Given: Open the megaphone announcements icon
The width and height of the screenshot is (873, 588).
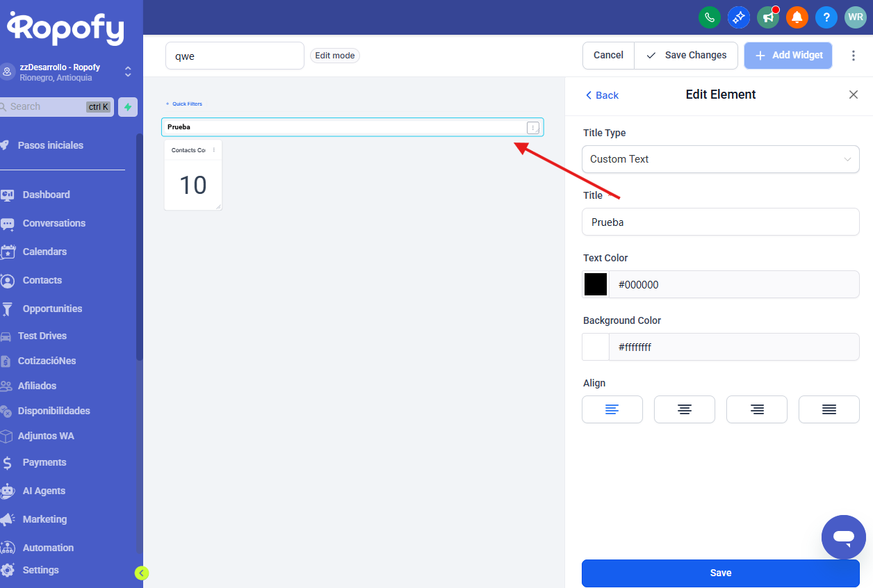Looking at the screenshot, I should tap(767, 17).
